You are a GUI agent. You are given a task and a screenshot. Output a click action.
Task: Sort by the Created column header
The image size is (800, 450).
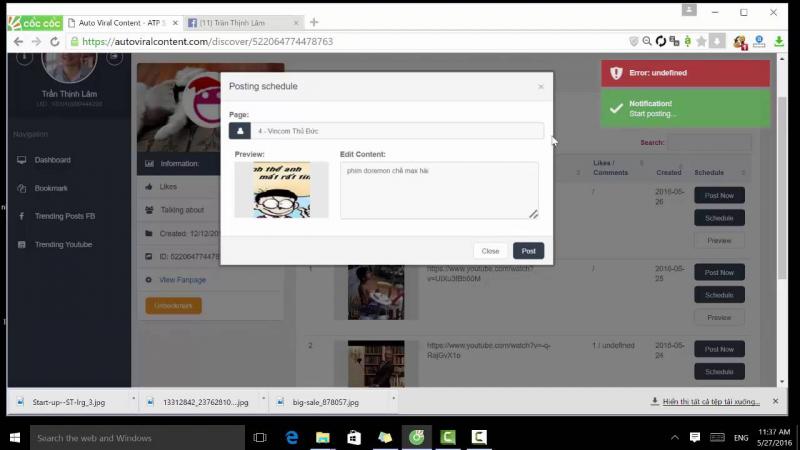[x=668, y=172]
